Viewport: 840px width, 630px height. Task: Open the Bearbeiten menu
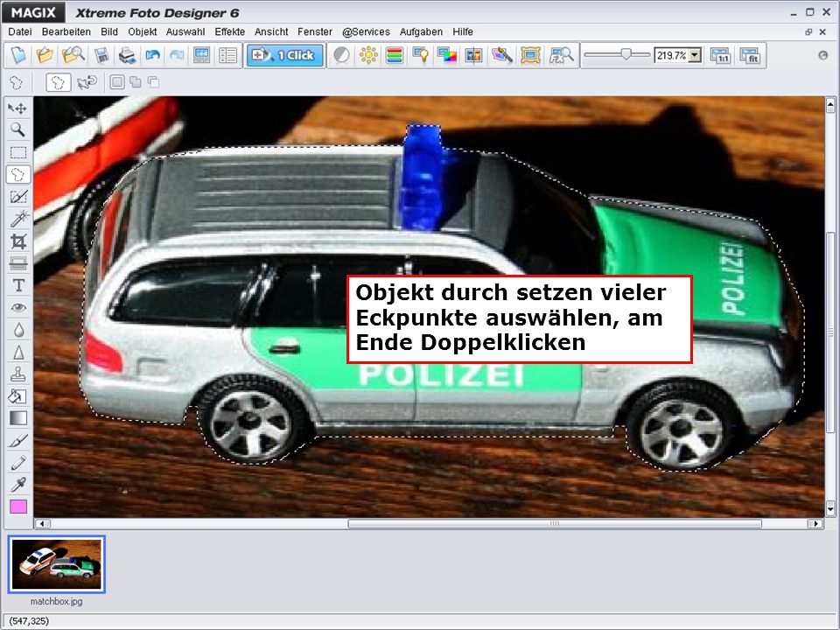pyautogui.click(x=66, y=32)
